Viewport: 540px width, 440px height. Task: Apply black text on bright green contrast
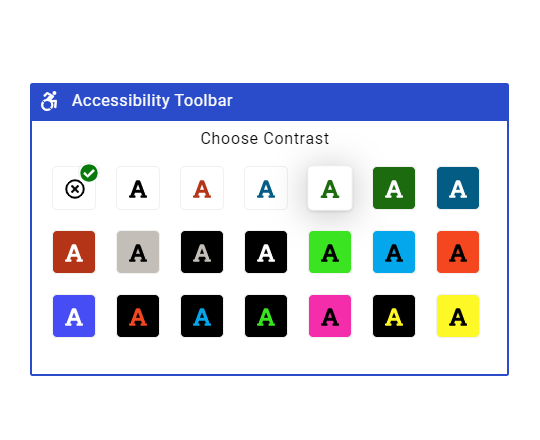[x=330, y=252]
